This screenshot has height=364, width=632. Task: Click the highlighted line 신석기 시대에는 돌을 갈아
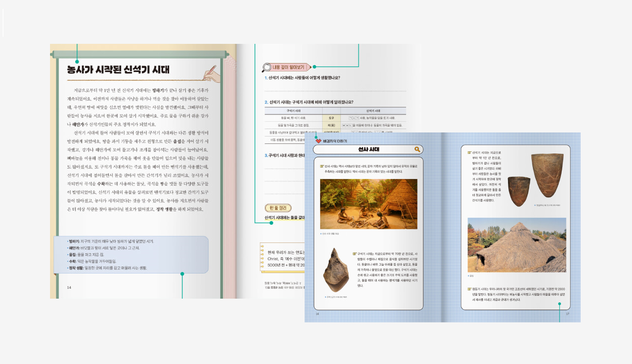[284, 218]
